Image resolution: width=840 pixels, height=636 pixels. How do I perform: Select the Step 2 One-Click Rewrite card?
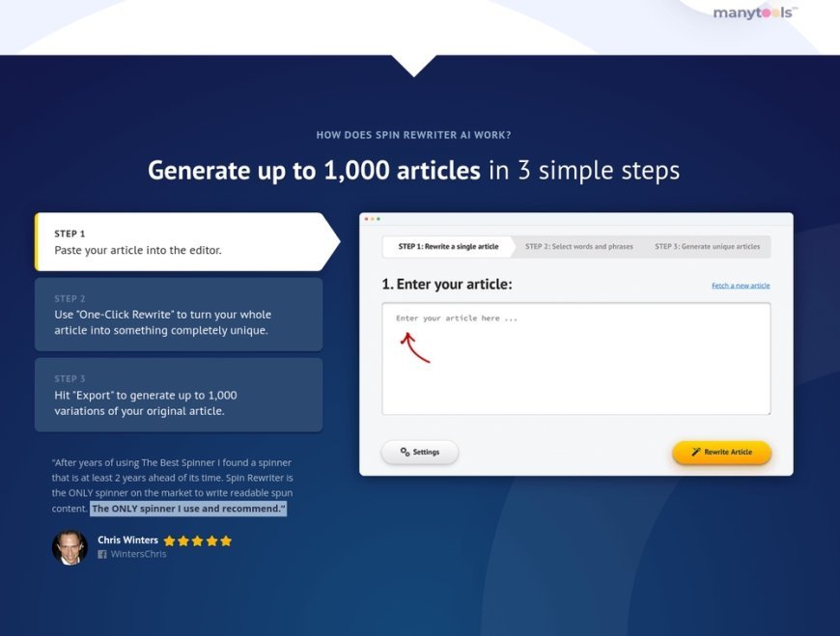tap(179, 315)
